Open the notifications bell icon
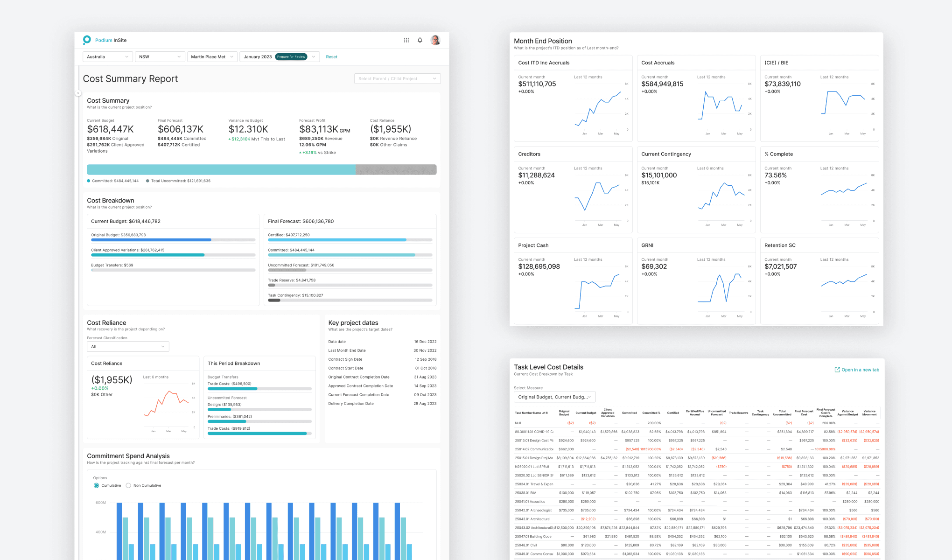 [x=420, y=40]
